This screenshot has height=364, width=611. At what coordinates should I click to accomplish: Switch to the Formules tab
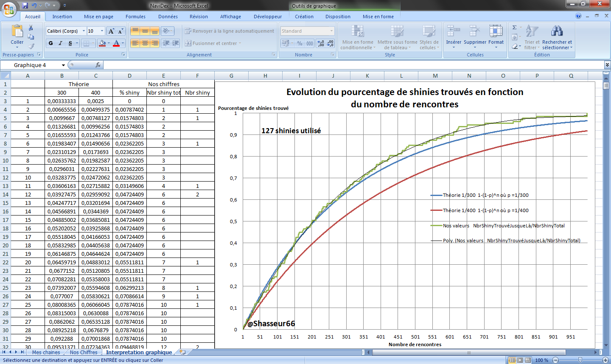coord(135,17)
